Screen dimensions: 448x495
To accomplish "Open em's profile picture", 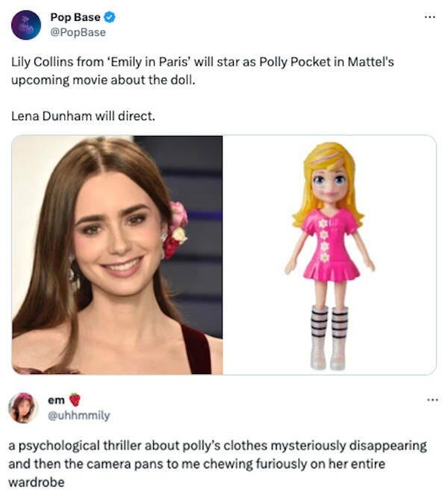I will click(22, 408).
